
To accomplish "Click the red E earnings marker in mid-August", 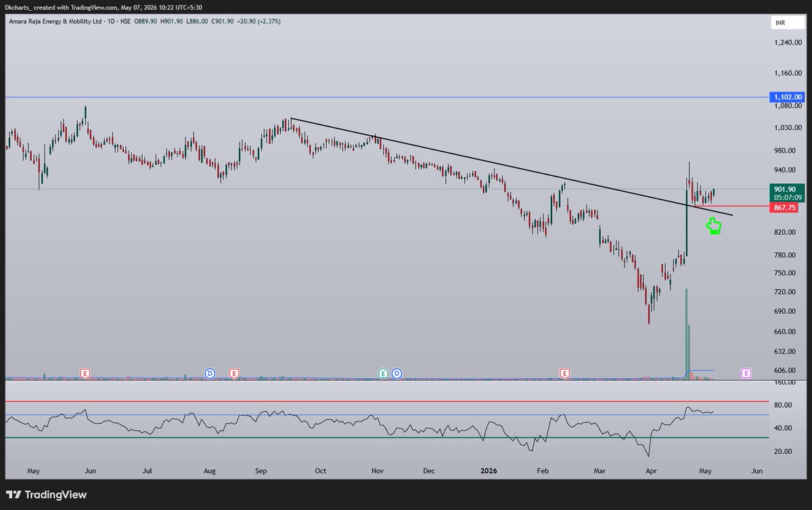I will [234, 373].
